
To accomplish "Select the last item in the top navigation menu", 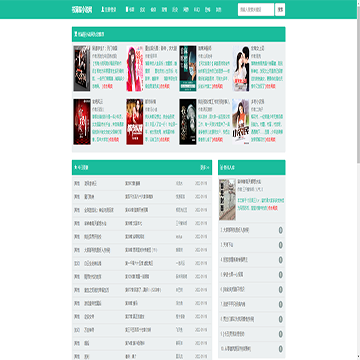I will [x=218, y=10].
